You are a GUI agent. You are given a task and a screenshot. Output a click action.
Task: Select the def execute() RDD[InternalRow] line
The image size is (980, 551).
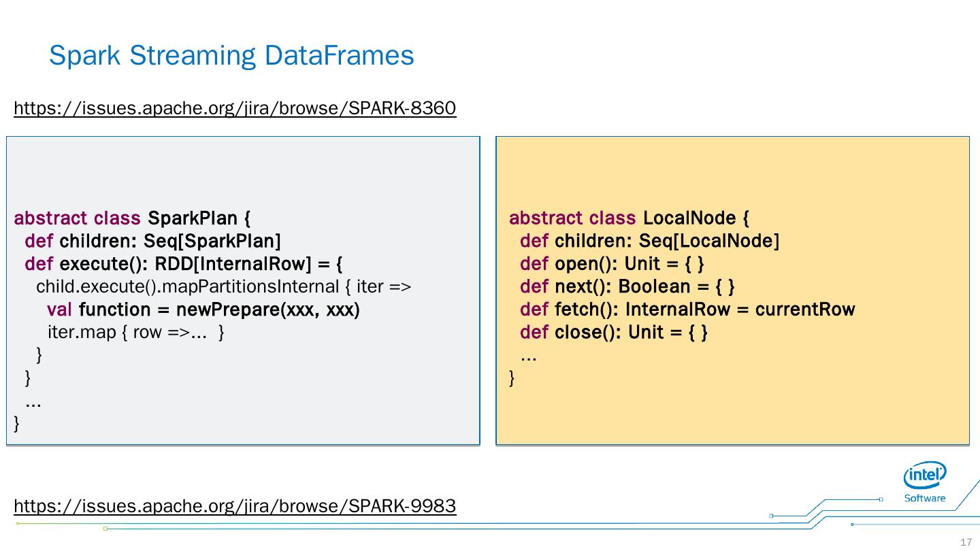point(184,264)
